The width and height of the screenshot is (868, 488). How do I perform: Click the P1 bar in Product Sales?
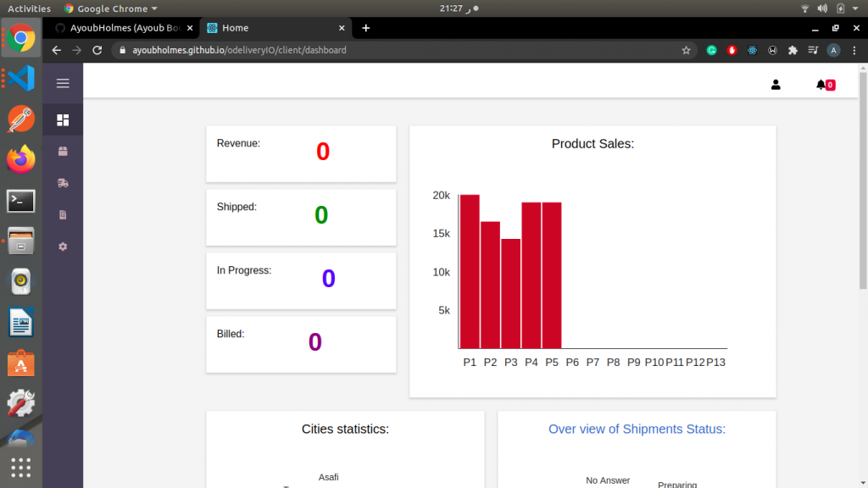click(x=470, y=272)
